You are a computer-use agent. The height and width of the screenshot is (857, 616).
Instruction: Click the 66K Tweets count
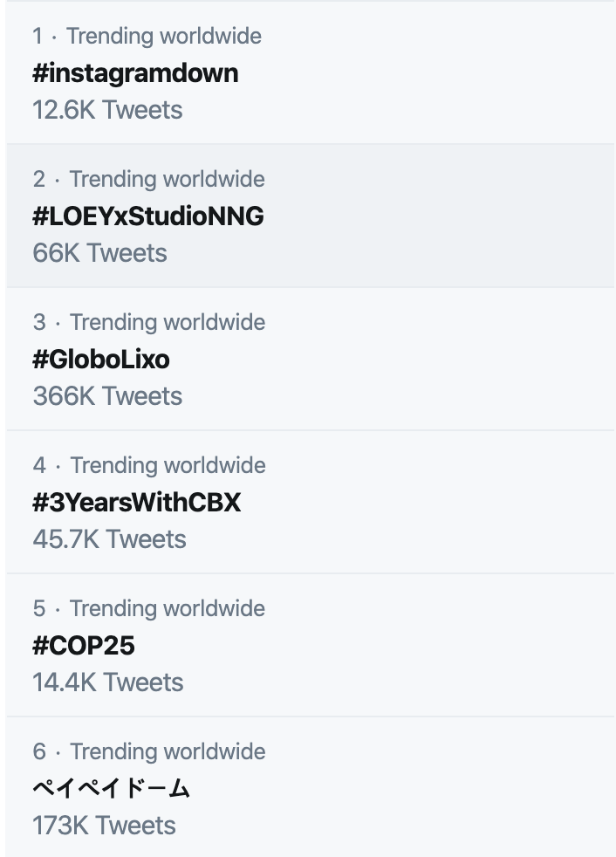point(100,253)
